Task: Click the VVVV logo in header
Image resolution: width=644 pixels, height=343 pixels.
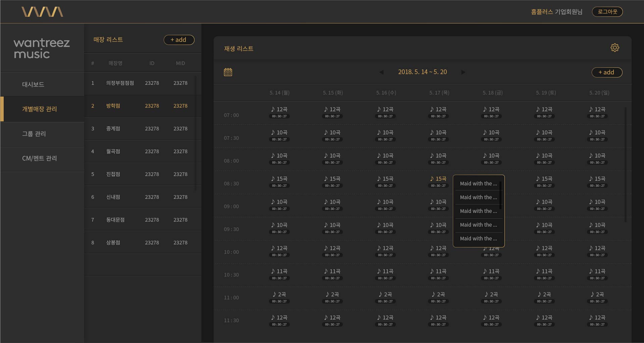Action: pos(42,12)
